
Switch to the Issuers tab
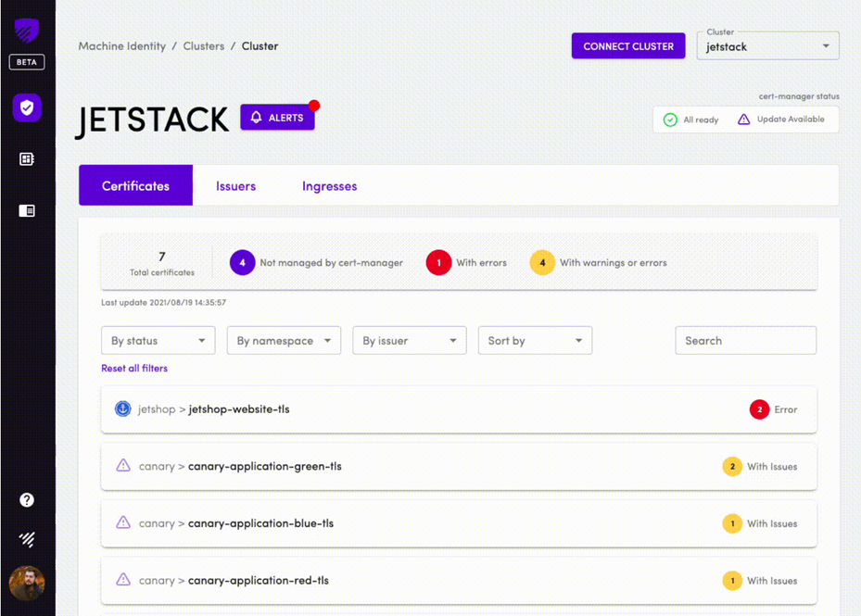pyautogui.click(x=234, y=185)
